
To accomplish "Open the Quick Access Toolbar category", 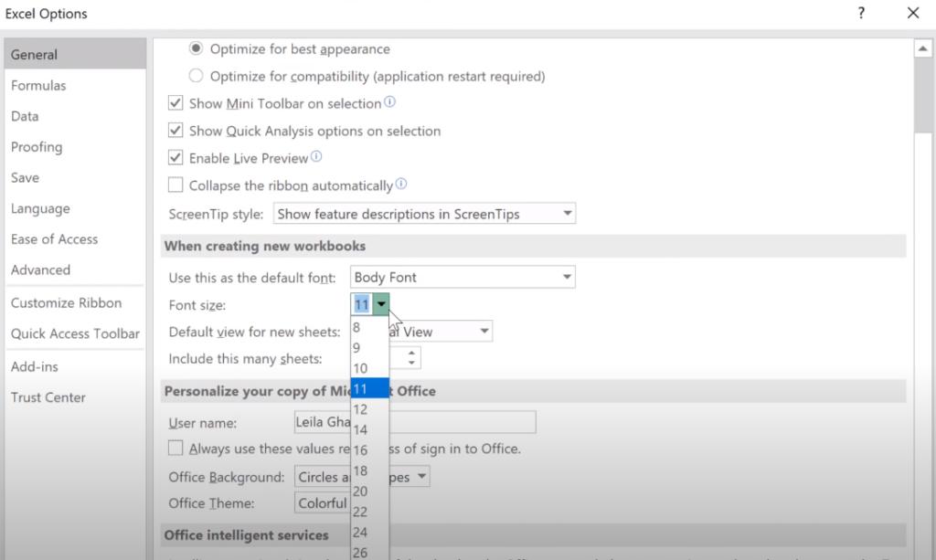I will click(x=75, y=333).
